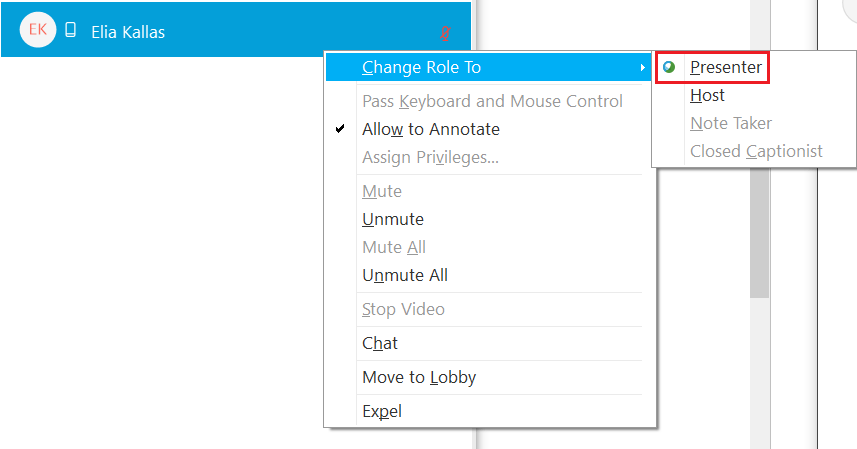Select Note Taker role option
857x449 pixels.
[730, 124]
